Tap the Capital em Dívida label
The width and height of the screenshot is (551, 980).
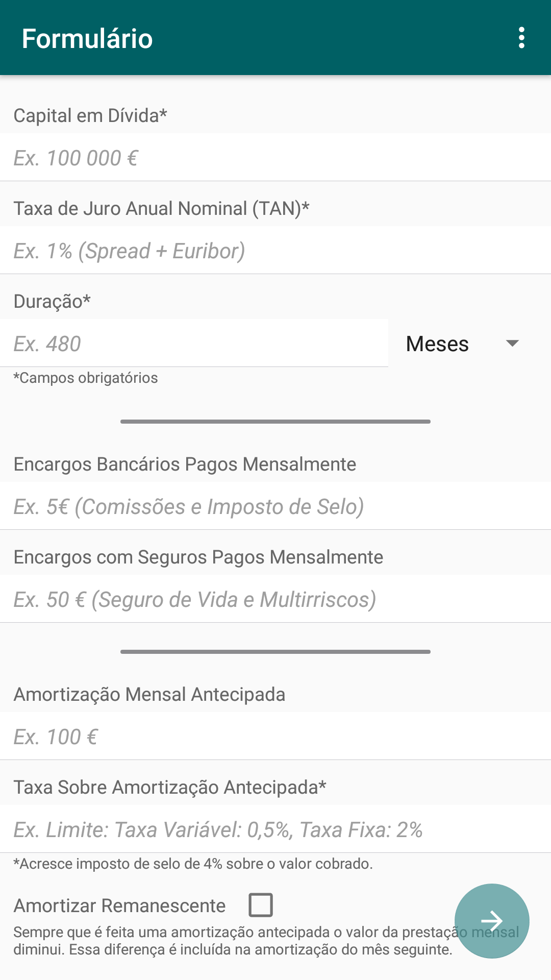click(90, 115)
